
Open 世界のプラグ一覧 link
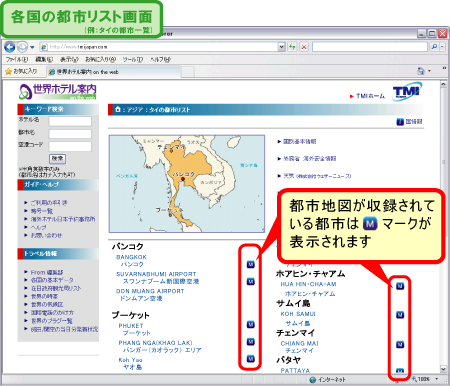click(x=52, y=321)
